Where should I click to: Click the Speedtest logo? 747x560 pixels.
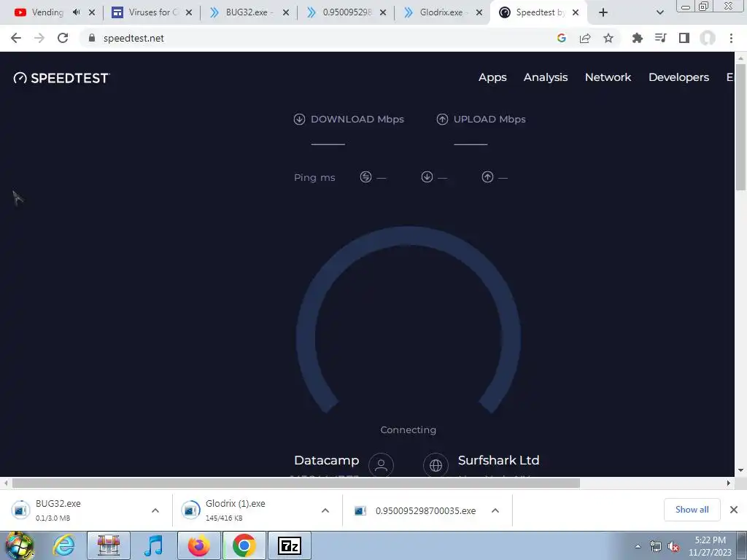61,78
